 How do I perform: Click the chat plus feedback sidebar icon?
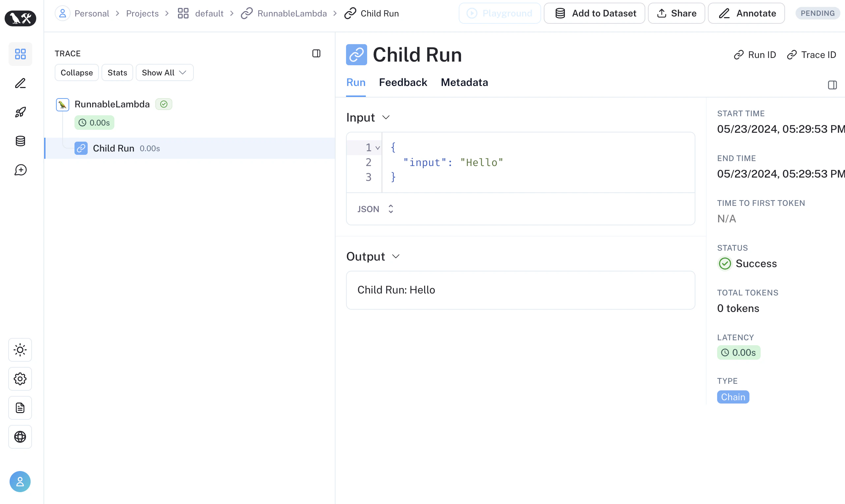click(x=20, y=170)
